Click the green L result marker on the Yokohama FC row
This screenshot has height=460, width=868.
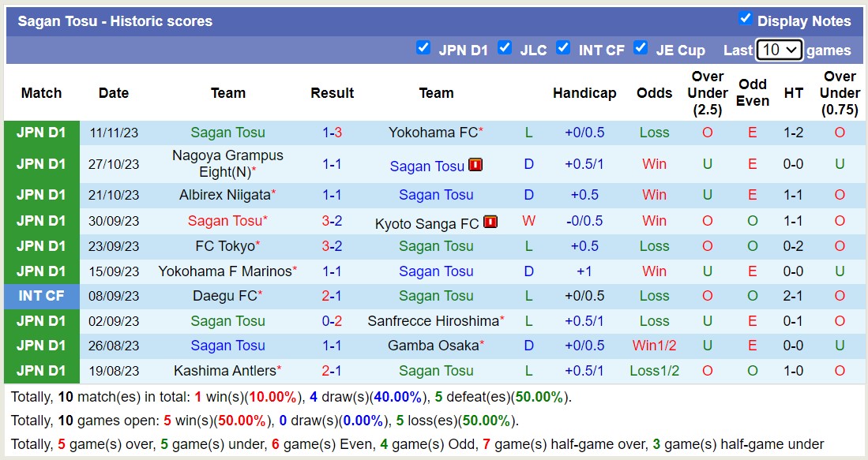tap(528, 132)
